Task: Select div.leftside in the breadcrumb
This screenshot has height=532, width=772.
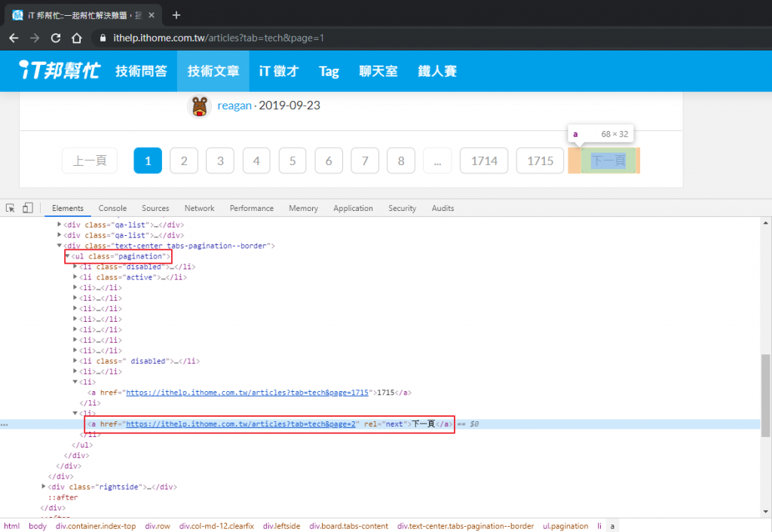Action: pyautogui.click(x=281, y=526)
